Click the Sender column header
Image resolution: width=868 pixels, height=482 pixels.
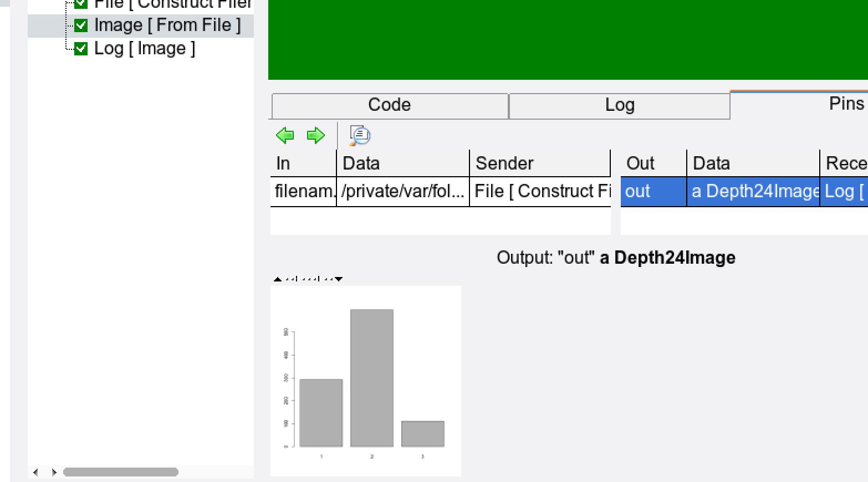[x=539, y=163]
